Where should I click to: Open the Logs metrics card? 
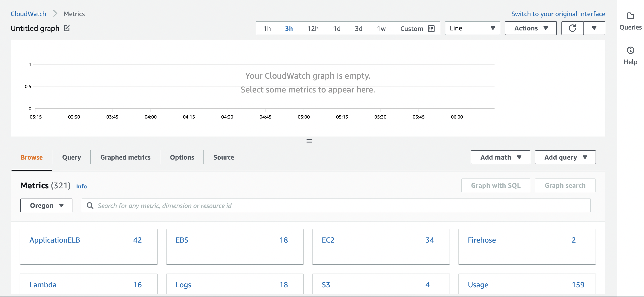click(x=235, y=285)
